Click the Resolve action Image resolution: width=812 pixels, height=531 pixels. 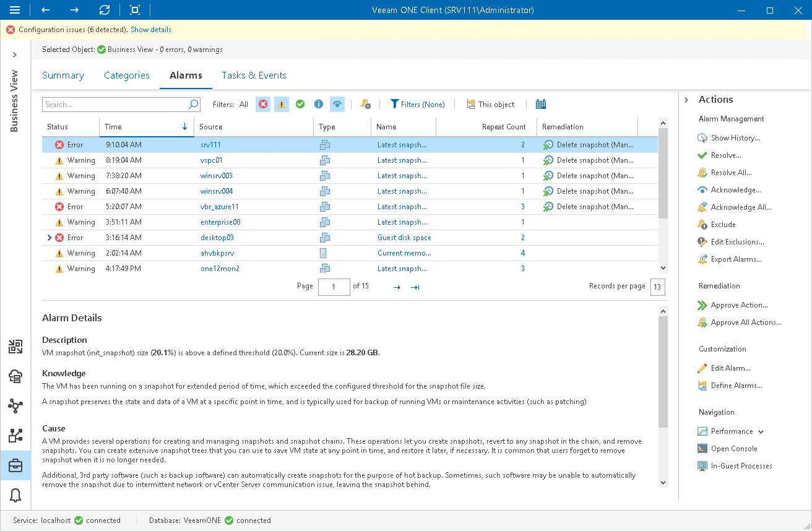[x=719, y=155]
